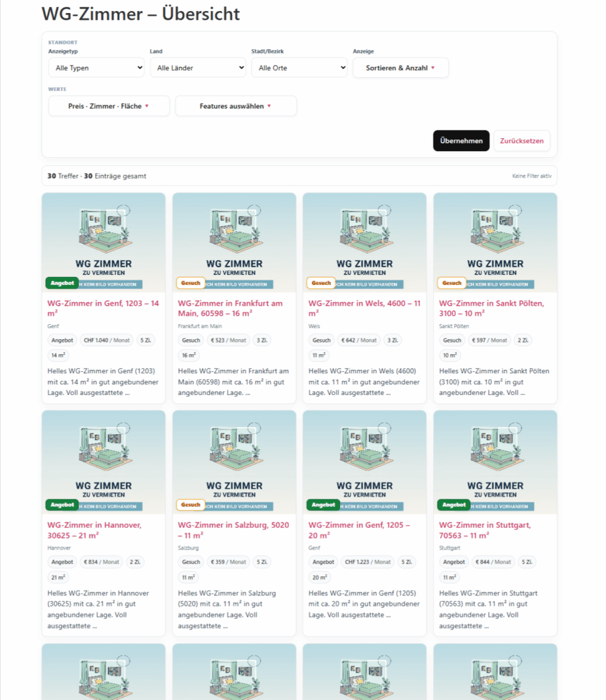Open listing WG-Zimmer in Salzburg, 5020

coord(233,530)
